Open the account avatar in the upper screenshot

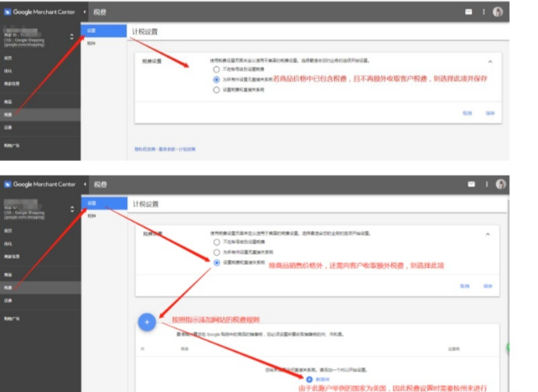point(498,12)
